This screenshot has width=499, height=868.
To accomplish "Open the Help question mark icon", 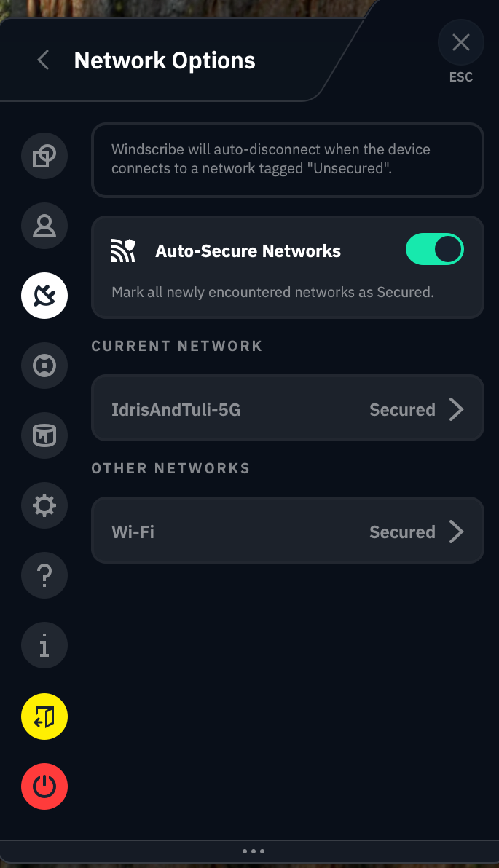I will 44,575.
